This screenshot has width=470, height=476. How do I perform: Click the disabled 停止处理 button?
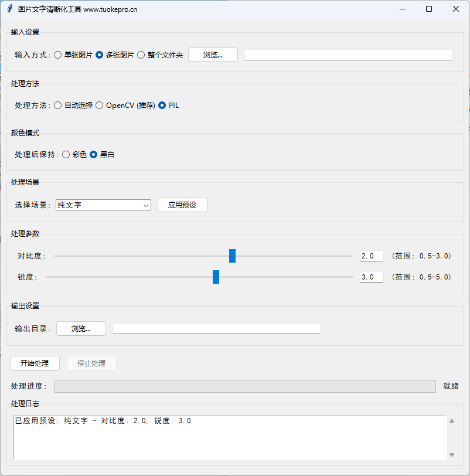click(x=91, y=363)
